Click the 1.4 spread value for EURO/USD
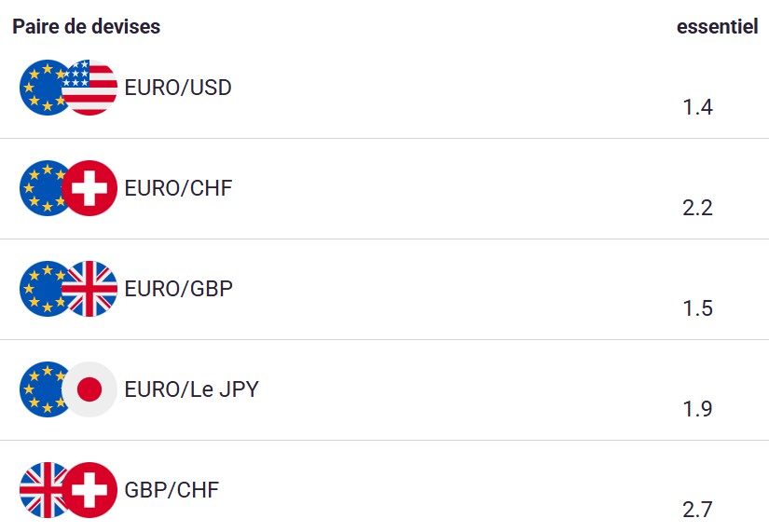Image resolution: width=769 pixels, height=532 pixels. click(x=697, y=107)
